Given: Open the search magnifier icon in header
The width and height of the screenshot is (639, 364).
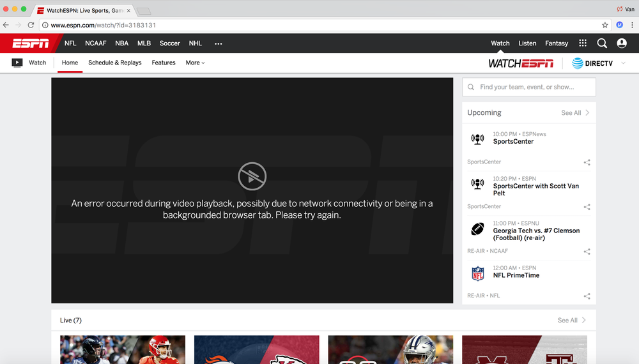Looking at the screenshot, I should pos(602,43).
